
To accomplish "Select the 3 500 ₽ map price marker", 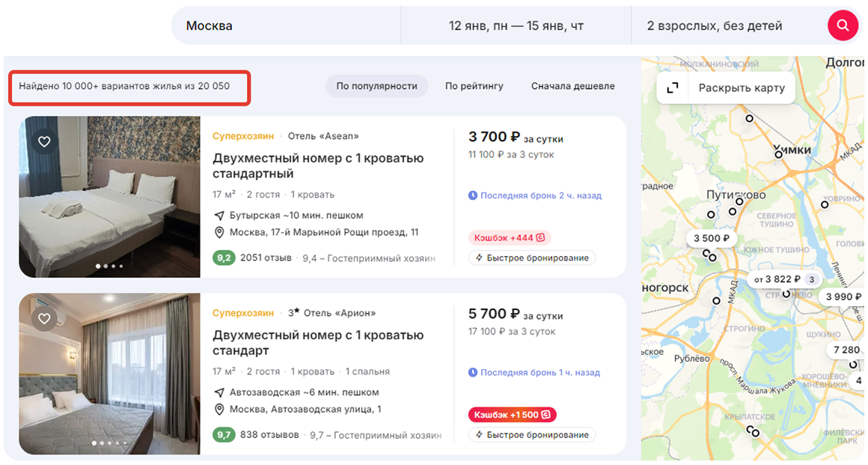I will click(x=712, y=239).
